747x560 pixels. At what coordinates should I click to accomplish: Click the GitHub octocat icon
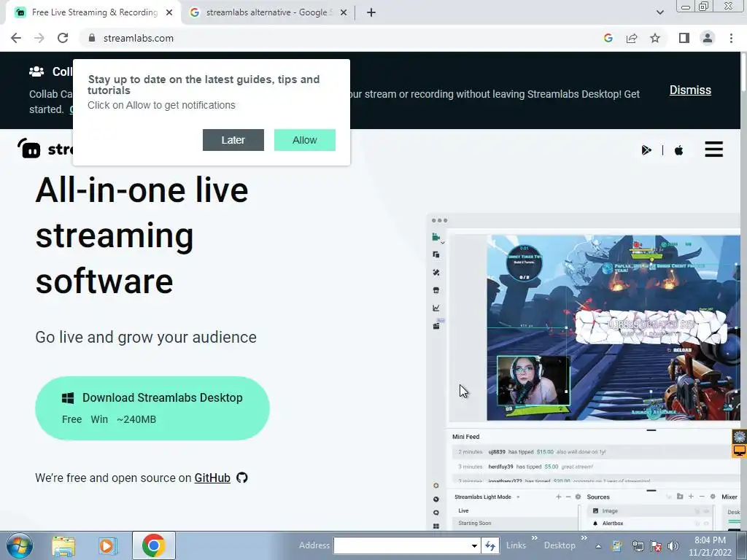[x=242, y=478]
